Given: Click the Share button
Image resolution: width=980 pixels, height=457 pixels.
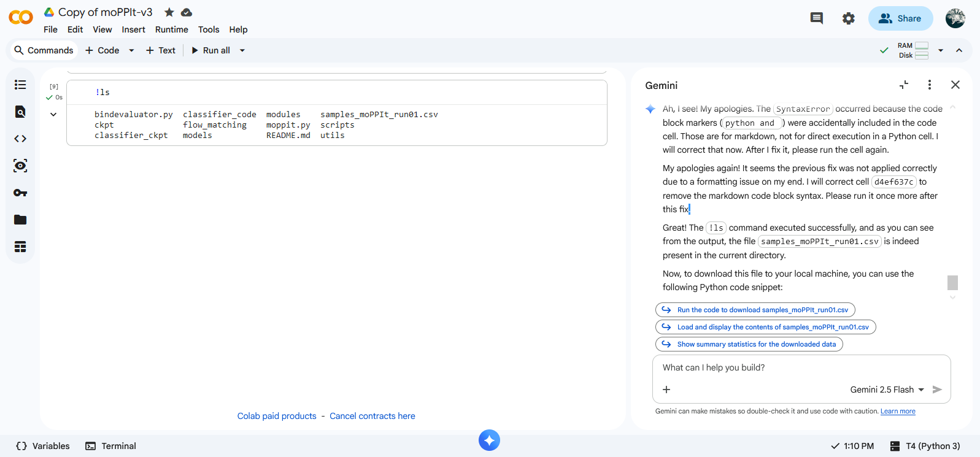Looking at the screenshot, I should pos(900,18).
